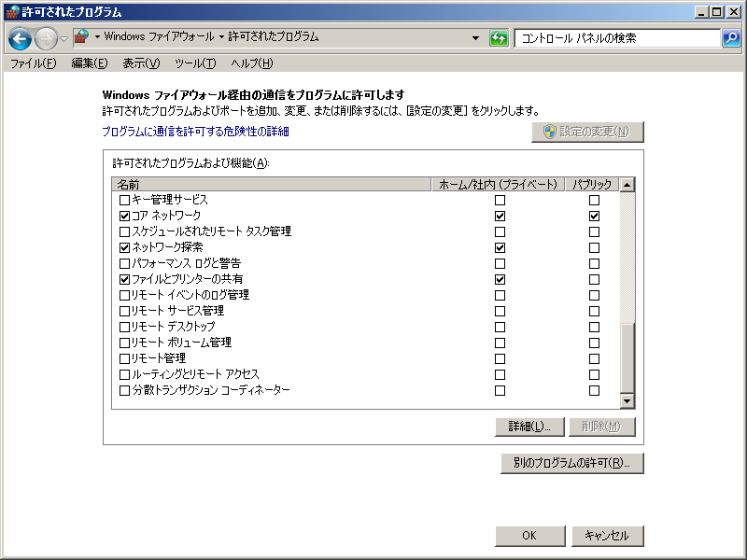Uncheck ファイルとプリンターの共有 private checkbox
The width and height of the screenshot is (747, 560).
click(500, 279)
